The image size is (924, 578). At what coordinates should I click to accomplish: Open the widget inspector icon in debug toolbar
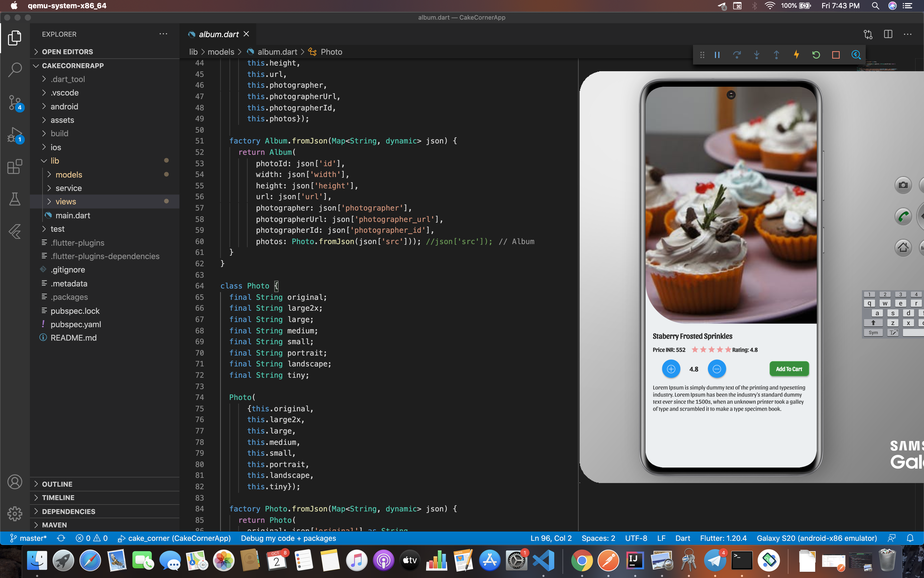[x=856, y=55]
